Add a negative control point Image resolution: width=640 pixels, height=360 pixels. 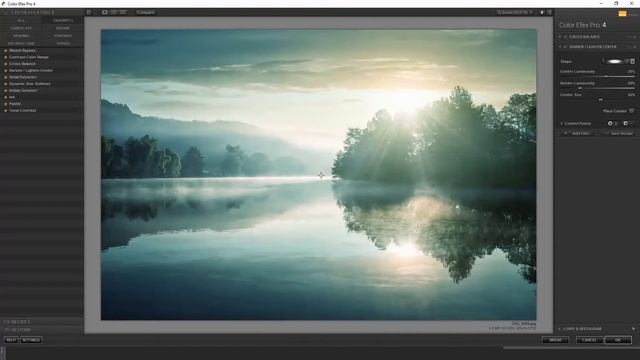tap(625, 123)
